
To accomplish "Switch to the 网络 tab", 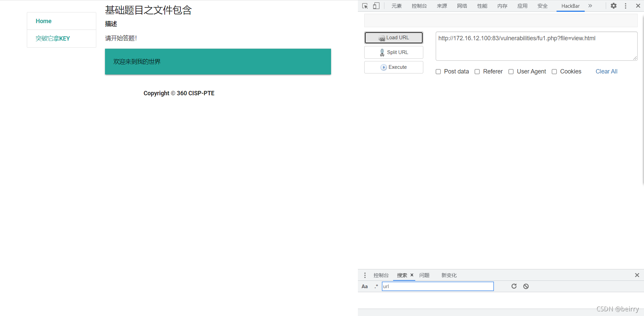I will pos(462,6).
